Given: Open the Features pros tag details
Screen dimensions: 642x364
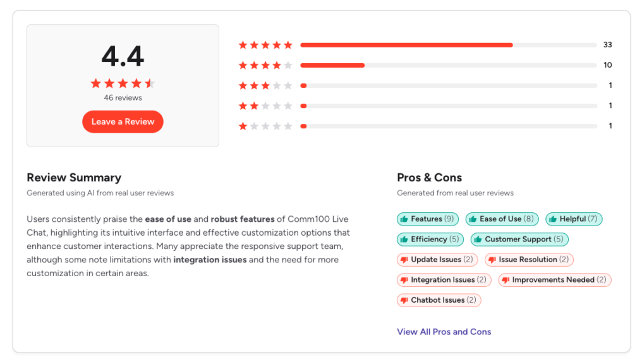Looking at the screenshot, I should 428,219.
